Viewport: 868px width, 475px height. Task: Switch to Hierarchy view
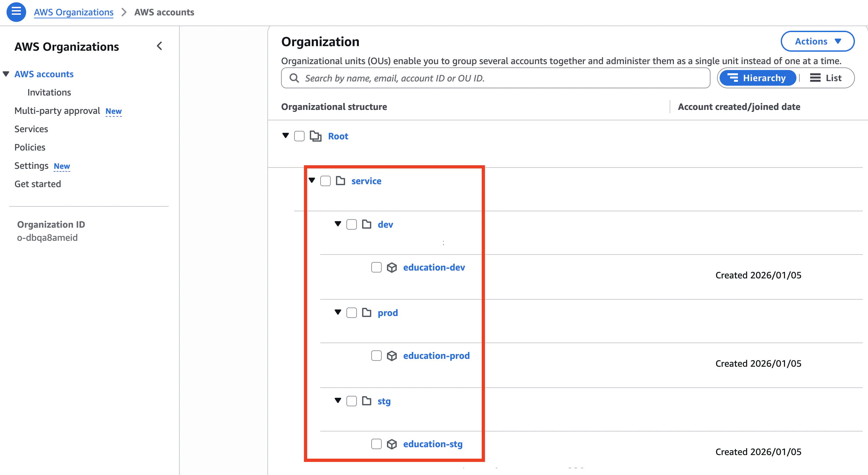(758, 78)
